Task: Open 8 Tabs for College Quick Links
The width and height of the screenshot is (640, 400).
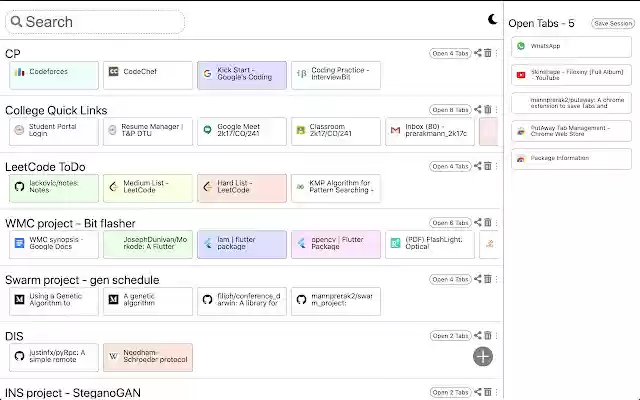Action: point(450,110)
